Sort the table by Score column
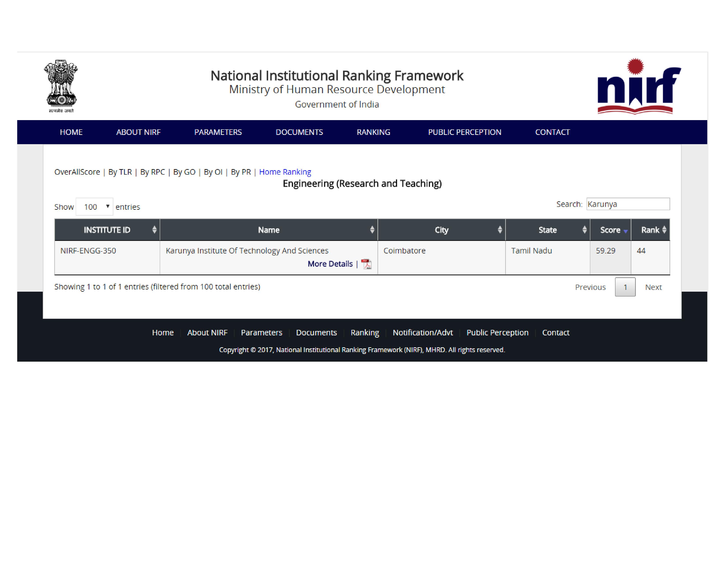Viewport: 728px width, 563px height. pos(610,230)
